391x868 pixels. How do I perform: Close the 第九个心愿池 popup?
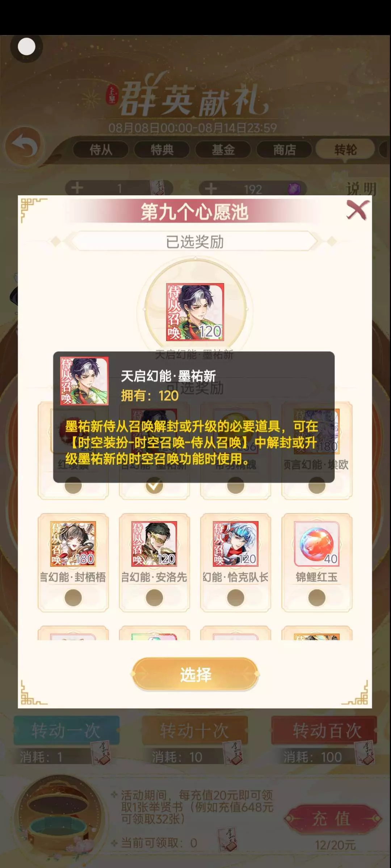357,210
